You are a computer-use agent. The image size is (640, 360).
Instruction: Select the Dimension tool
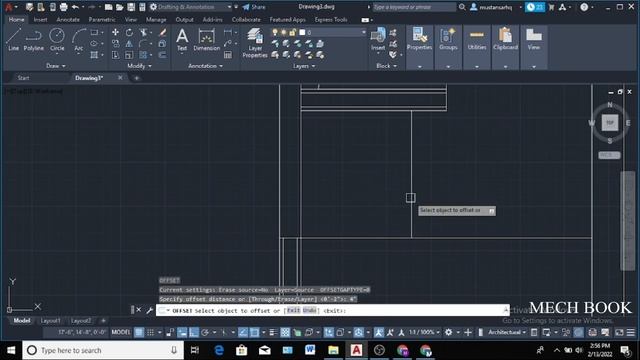point(207,40)
